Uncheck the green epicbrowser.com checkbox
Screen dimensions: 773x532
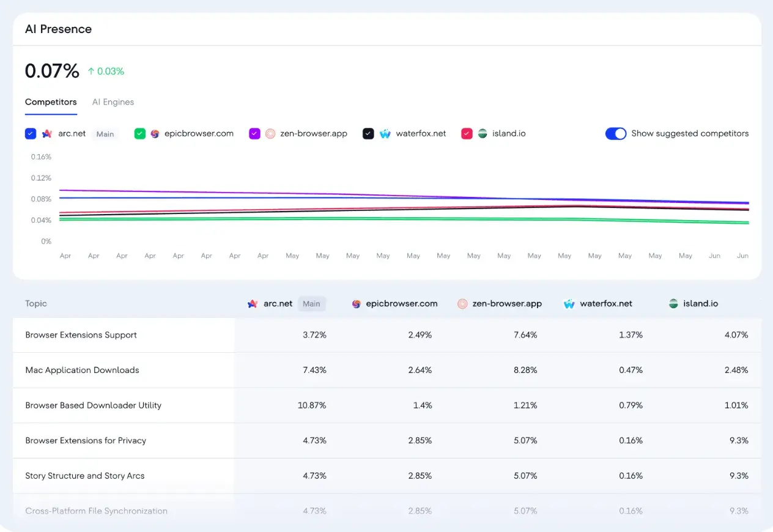tap(140, 133)
